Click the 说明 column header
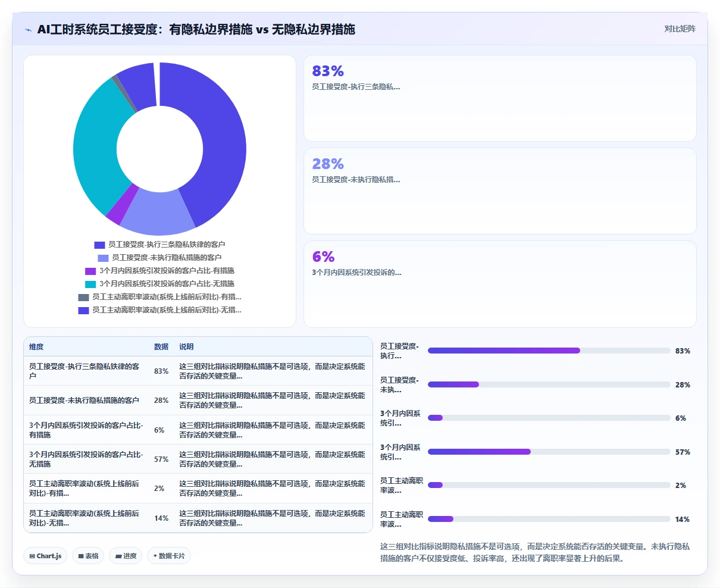 point(186,346)
